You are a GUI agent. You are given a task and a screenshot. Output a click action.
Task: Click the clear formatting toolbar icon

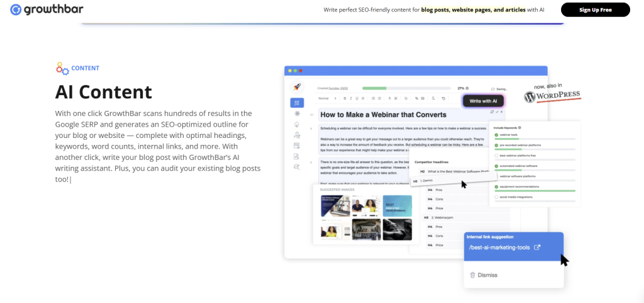433,98
